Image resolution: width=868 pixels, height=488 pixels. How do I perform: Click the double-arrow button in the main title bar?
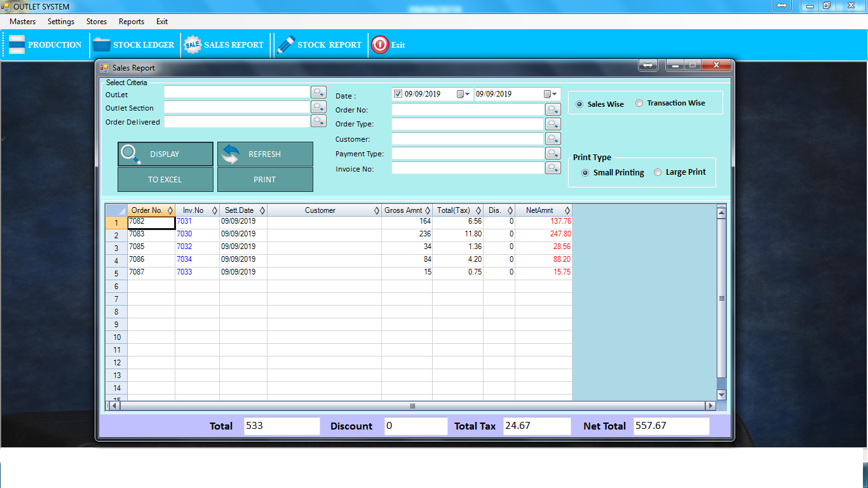[782, 5]
